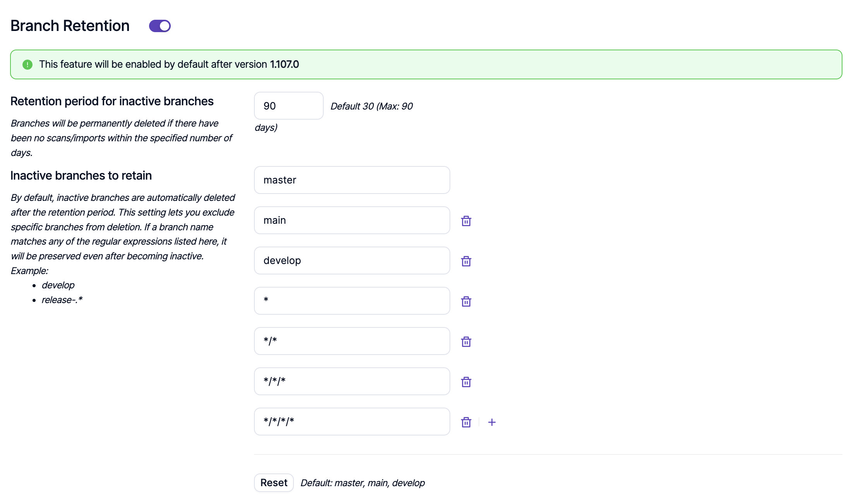Click the Branch Retention heading

[x=70, y=26]
